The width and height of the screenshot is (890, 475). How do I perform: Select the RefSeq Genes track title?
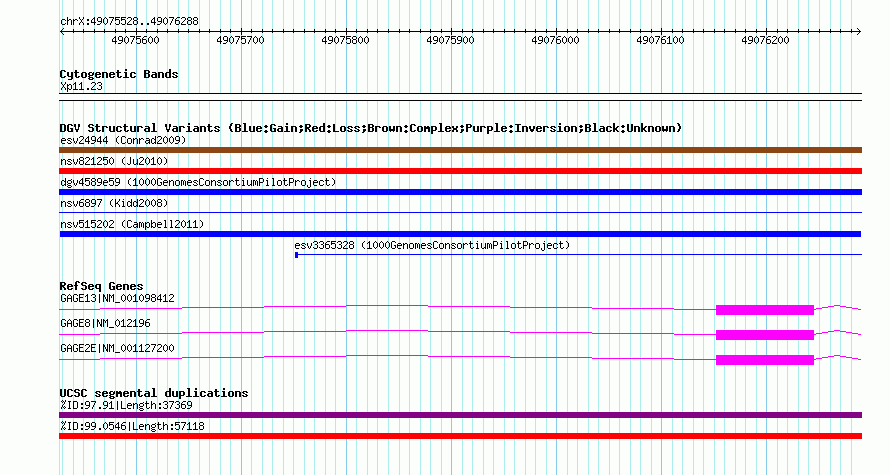tap(101, 286)
